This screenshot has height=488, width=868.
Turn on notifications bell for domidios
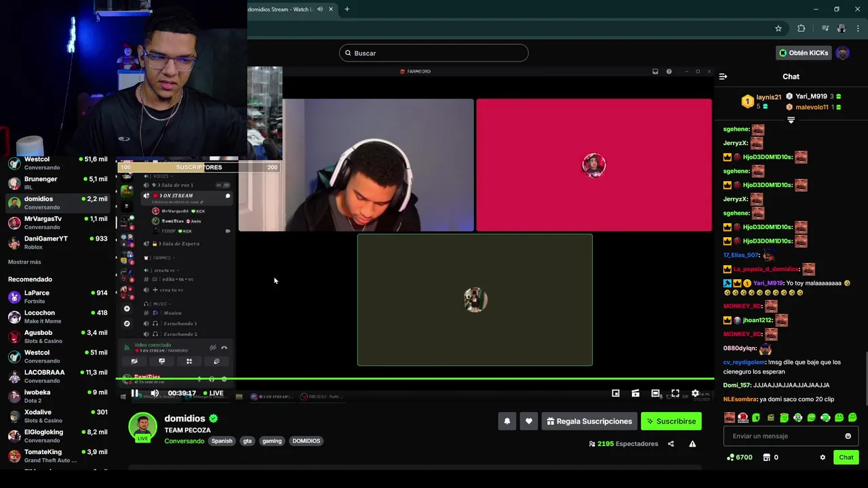point(507,421)
